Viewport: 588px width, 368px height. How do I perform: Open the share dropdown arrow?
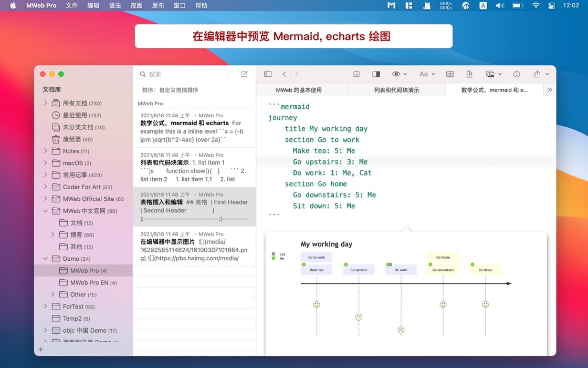click(x=547, y=74)
